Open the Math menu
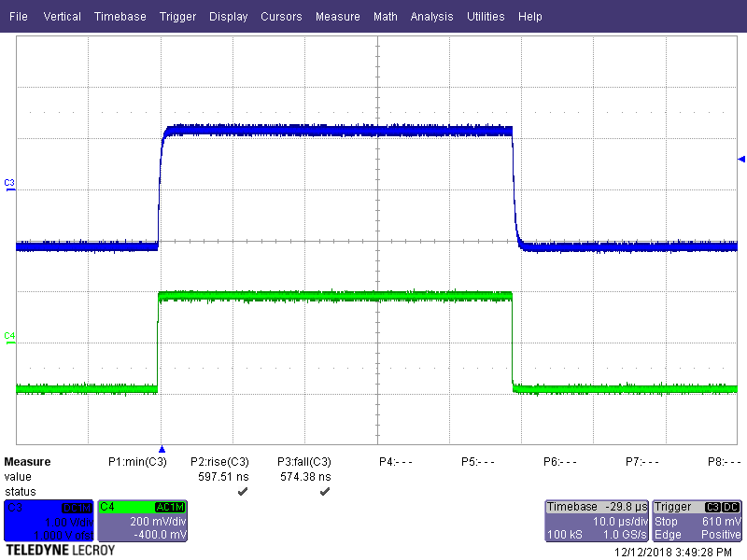Screen dimensions: 747x560 pos(386,17)
